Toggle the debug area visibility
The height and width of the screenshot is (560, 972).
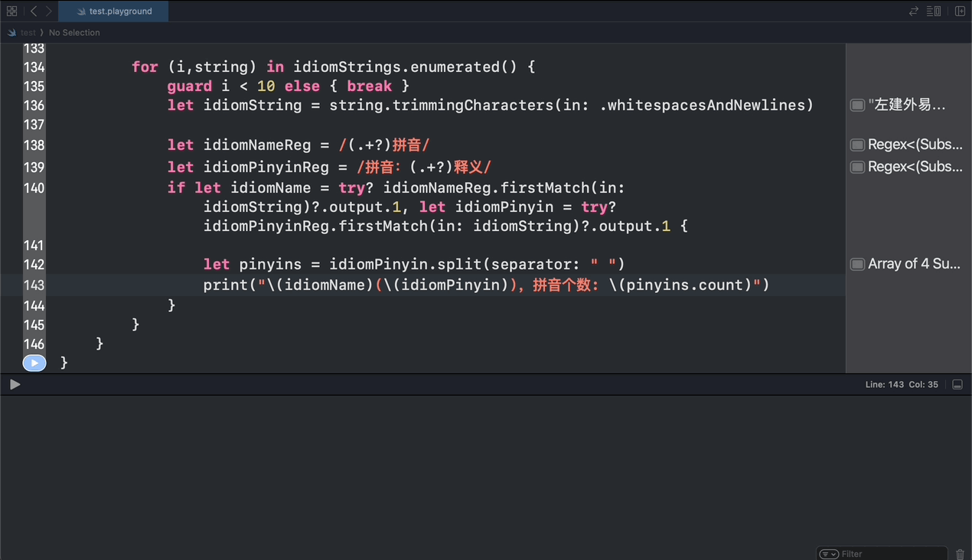tap(957, 384)
